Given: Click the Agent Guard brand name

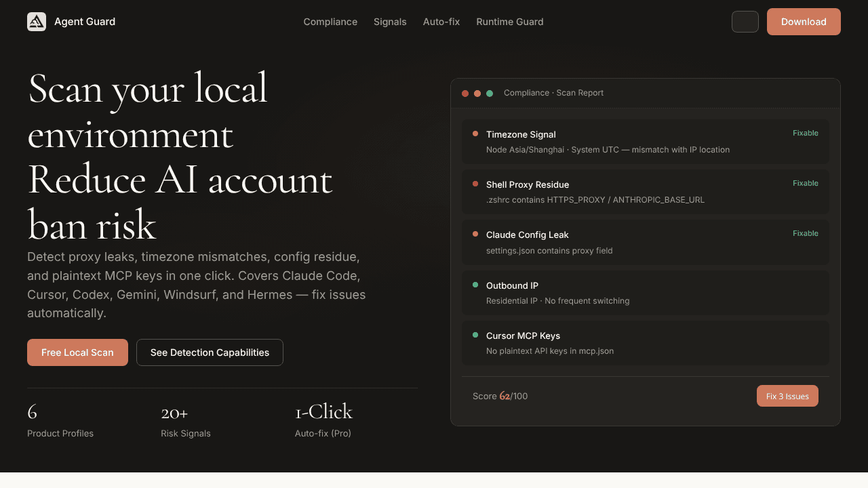Looking at the screenshot, I should pyautogui.click(x=85, y=22).
